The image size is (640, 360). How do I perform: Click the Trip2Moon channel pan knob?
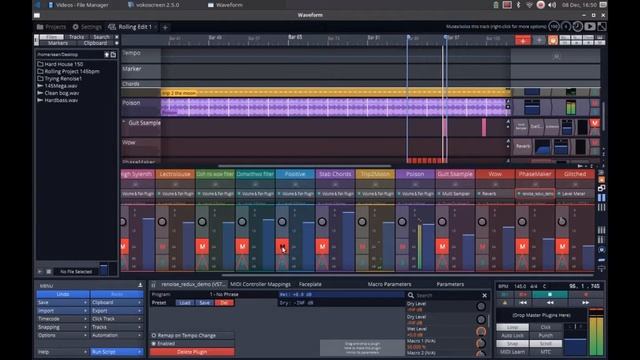click(x=362, y=222)
